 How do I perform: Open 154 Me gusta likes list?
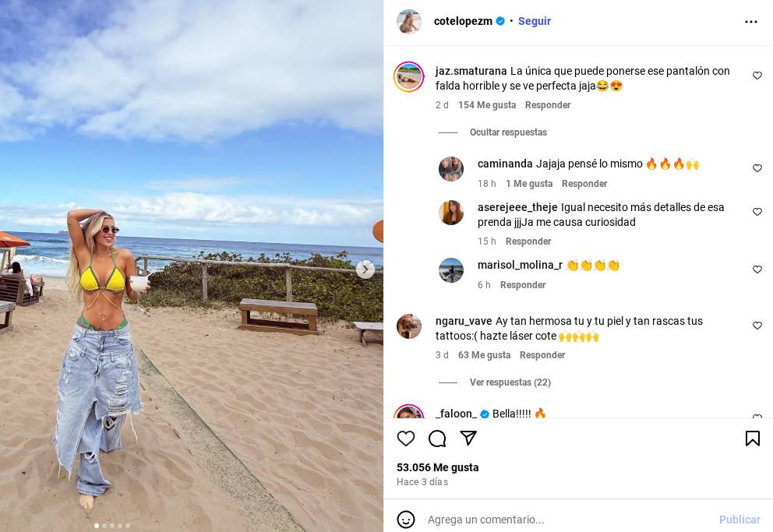click(487, 105)
